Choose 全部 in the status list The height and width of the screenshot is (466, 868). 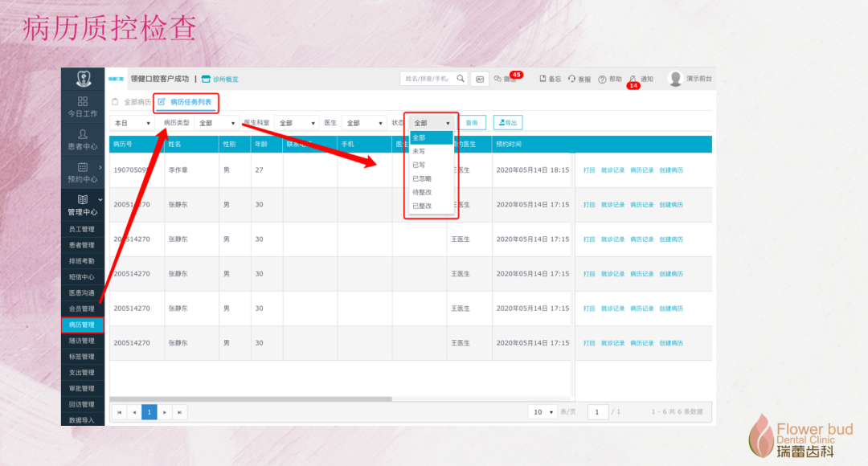point(432,137)
